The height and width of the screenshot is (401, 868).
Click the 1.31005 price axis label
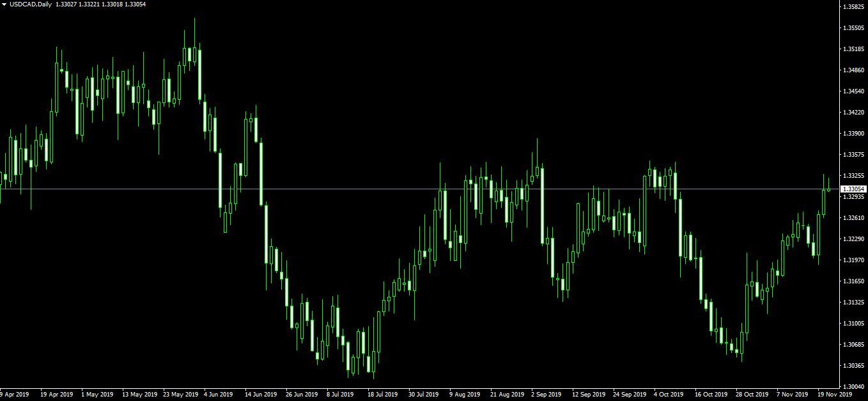pyautogui.click(x=854, y=324)
